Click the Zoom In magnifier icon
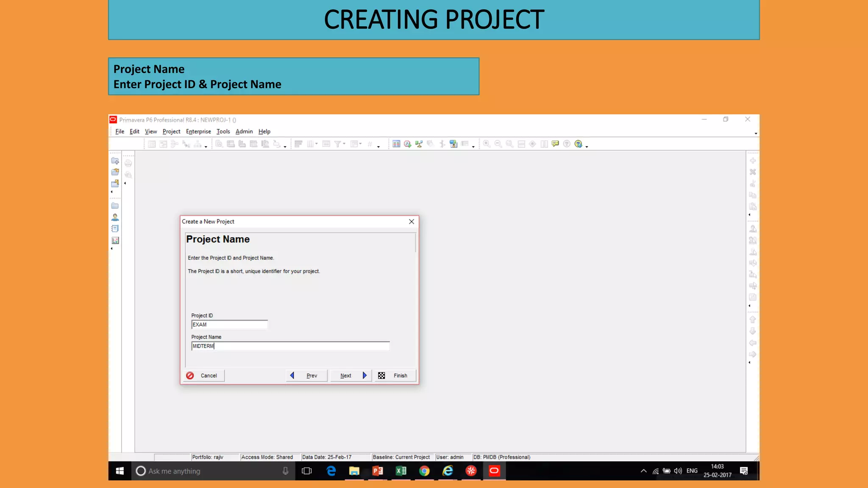 (x=487, y=144)
